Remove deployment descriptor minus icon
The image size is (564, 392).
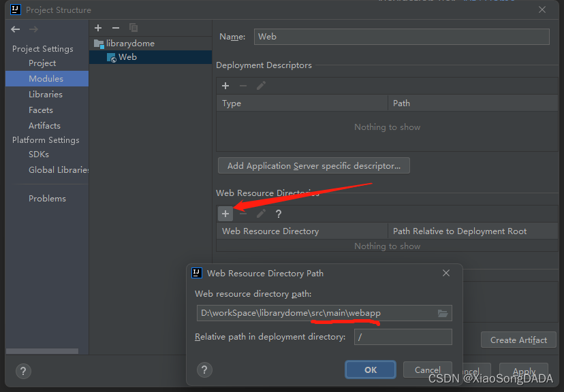point(243,86)
